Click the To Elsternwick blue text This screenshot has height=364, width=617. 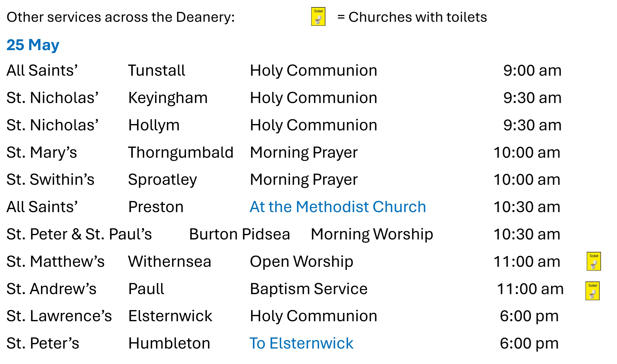tap(302, 343)
